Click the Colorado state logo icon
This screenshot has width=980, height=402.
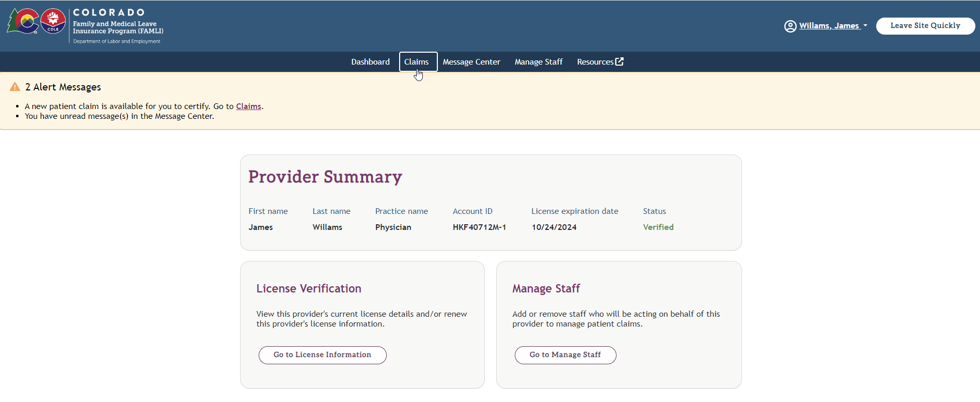click(23, 21)
